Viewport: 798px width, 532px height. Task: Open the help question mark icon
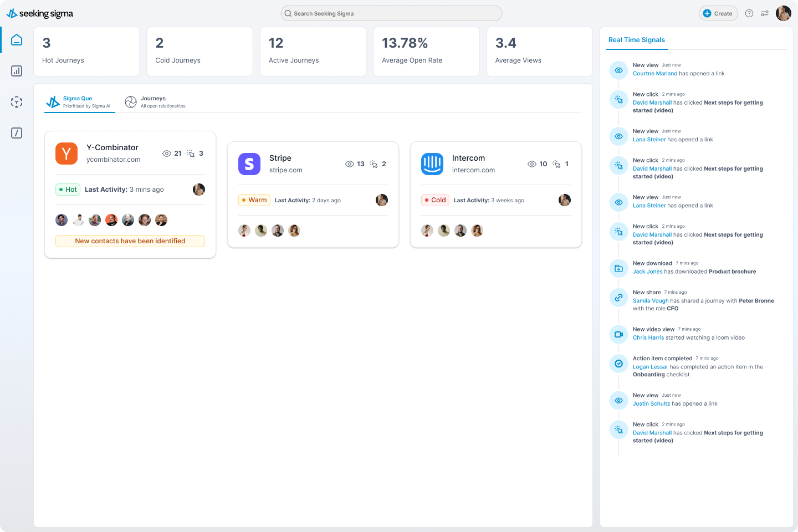(749, 13)
